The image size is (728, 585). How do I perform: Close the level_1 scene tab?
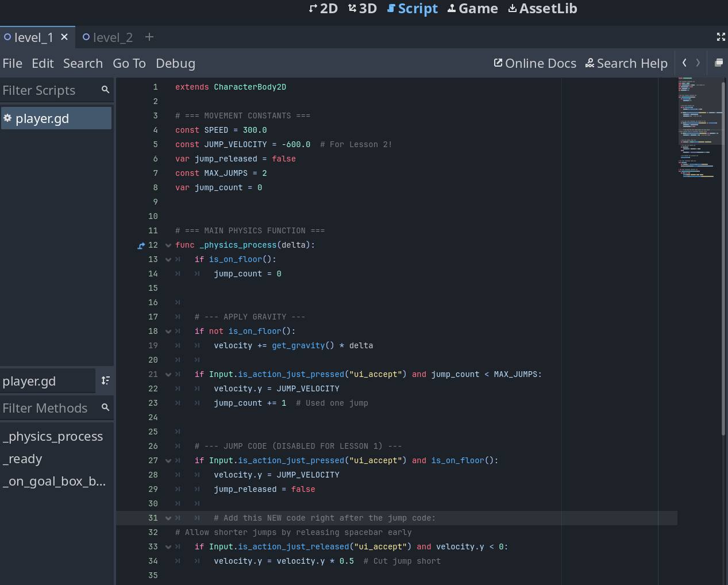[x=64, y=37]
